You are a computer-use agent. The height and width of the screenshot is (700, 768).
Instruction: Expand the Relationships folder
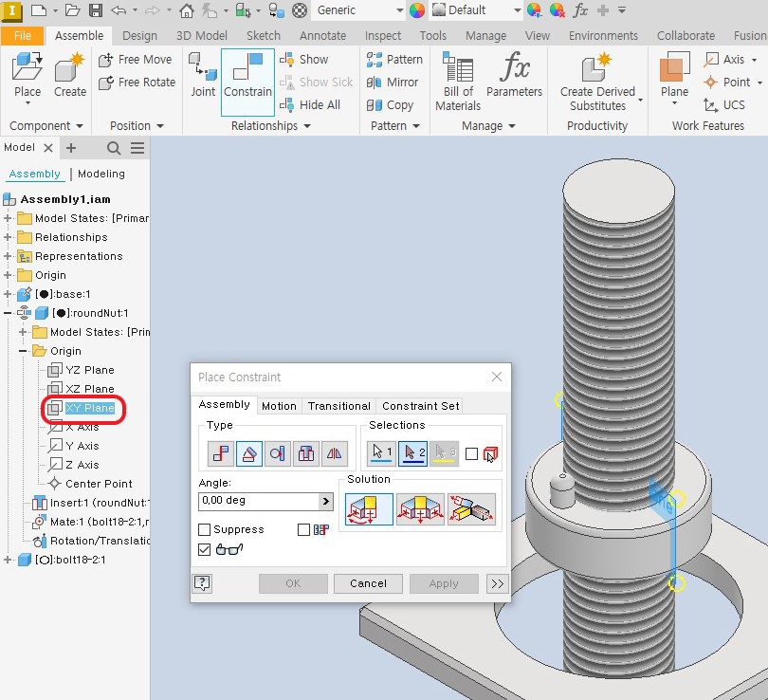click(8, 237)
